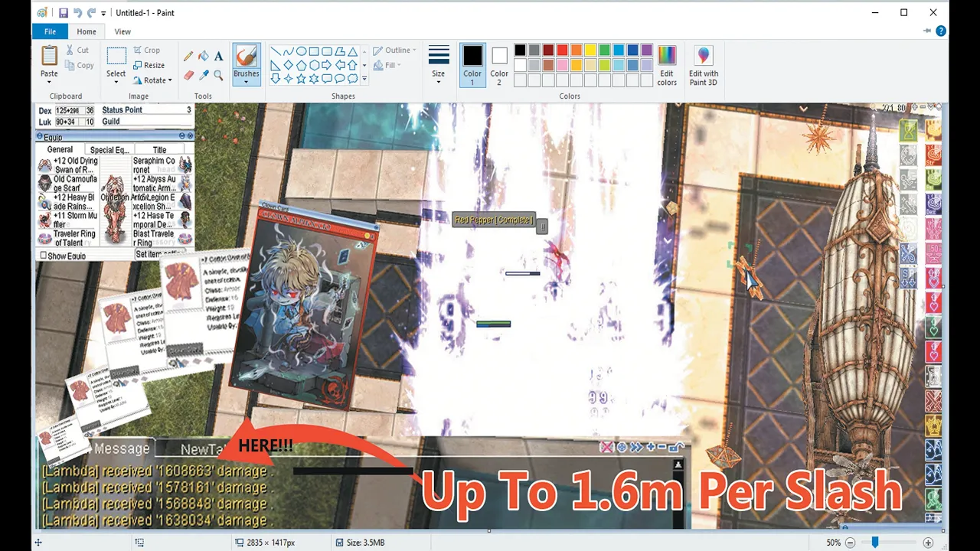
Task: Select the Pencil tool
Action: pyautogui.click(x=188, y=56)
